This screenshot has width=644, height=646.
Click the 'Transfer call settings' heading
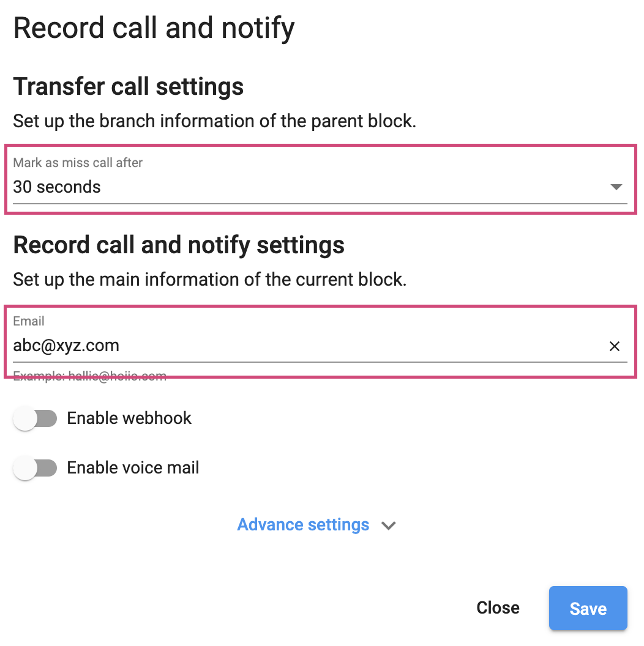pos(129,86)
